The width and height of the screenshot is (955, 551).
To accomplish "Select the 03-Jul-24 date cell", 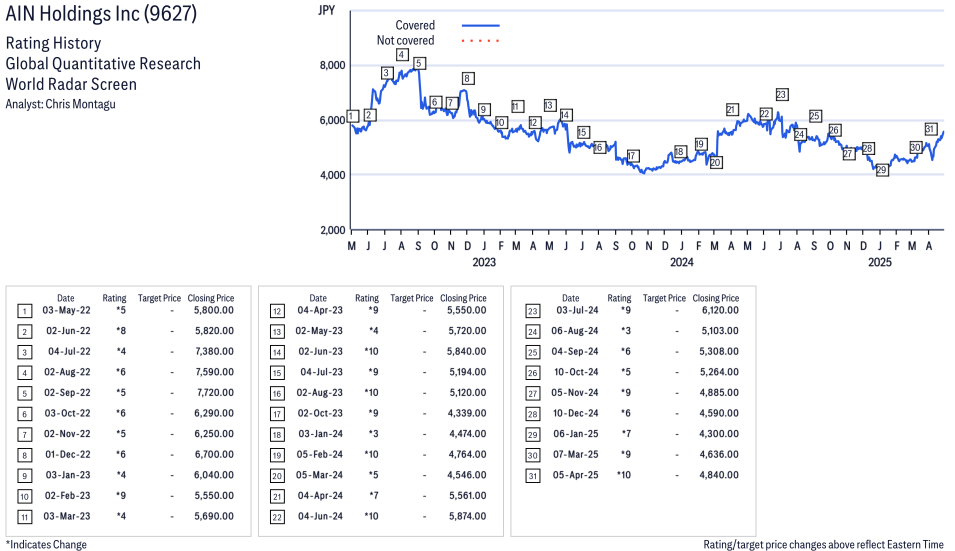I will click(x=577, y=310).
